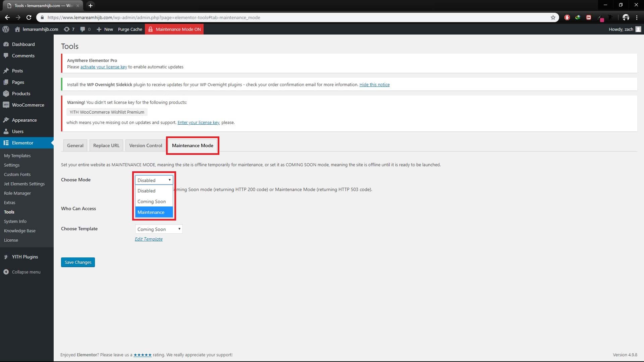Open Comments in the sidebar
The image size is (644, 362).
coord(23,56)
